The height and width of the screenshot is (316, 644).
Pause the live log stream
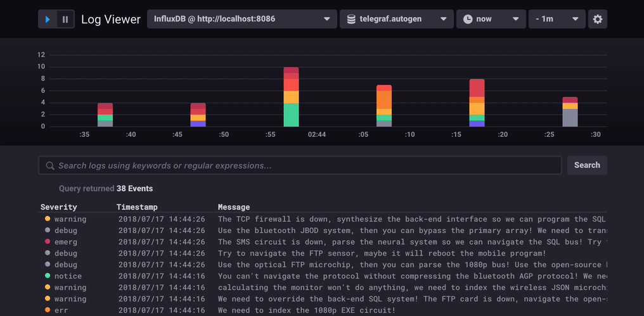[65, 20]
